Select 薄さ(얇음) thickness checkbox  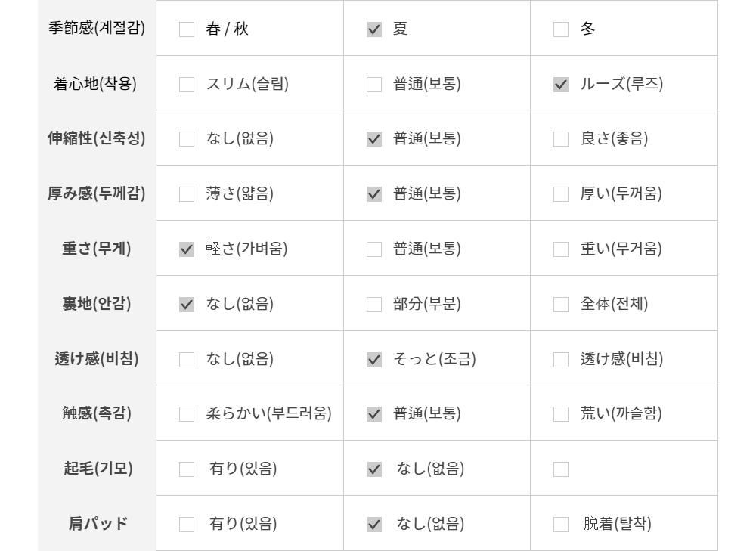point(187,194)
